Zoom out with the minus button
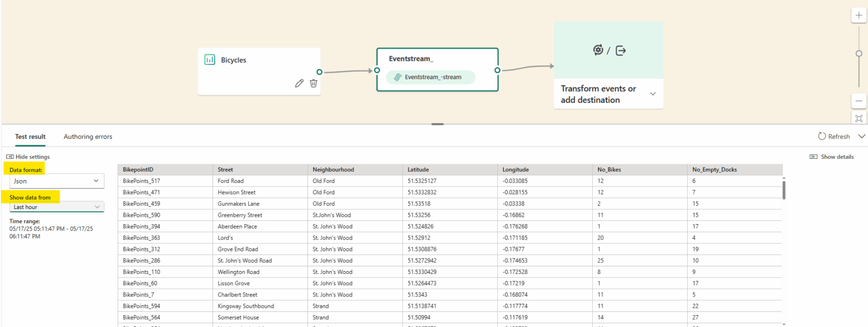This screenshot has height=327, width=868. [x=859, y=101]
